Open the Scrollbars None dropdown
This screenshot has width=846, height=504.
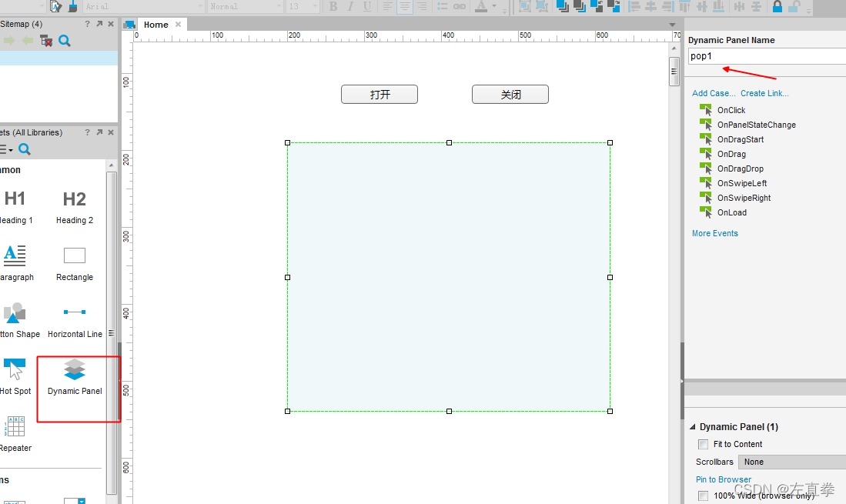coord(792,462)
